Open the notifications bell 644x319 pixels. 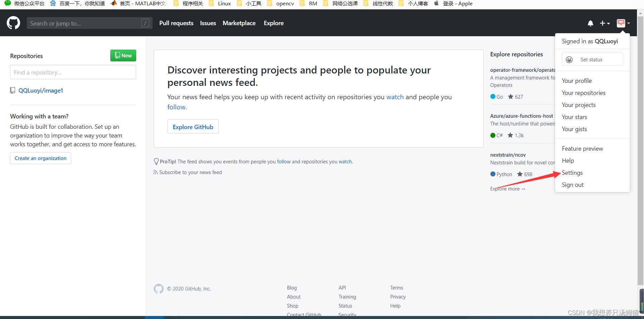[x=590, y=23]
